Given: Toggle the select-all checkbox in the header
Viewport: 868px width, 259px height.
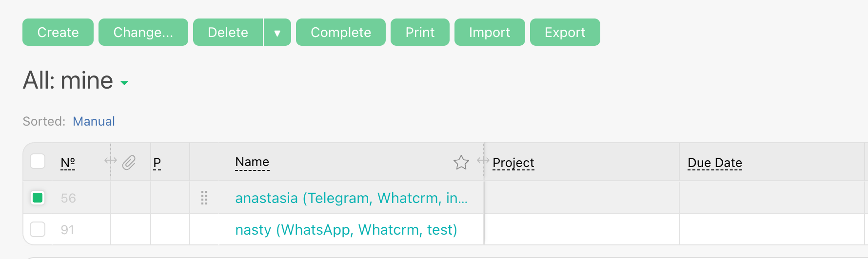Looking at the screenshot, I should tap(38, 161).
